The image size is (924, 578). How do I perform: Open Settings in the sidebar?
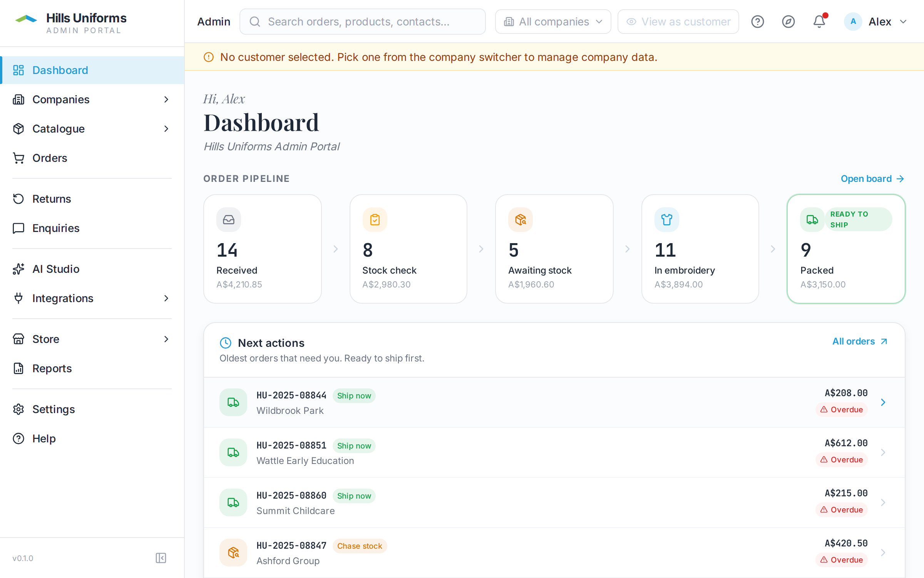click(x=92, y=409)
